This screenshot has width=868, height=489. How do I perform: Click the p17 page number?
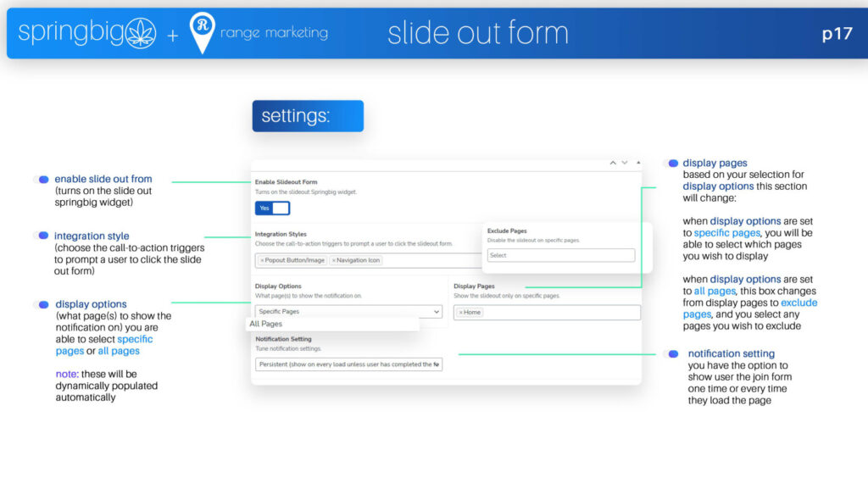pyautogui.click(x=837, y=34)
